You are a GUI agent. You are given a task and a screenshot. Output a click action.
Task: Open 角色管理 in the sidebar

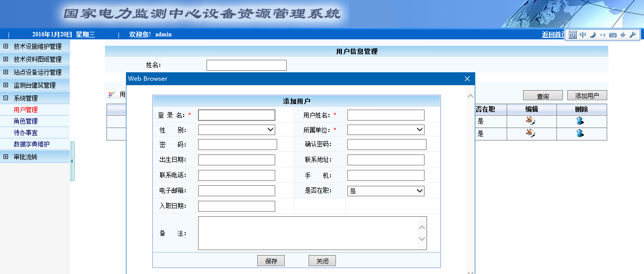pyautogui.click(x=26, y=121)
